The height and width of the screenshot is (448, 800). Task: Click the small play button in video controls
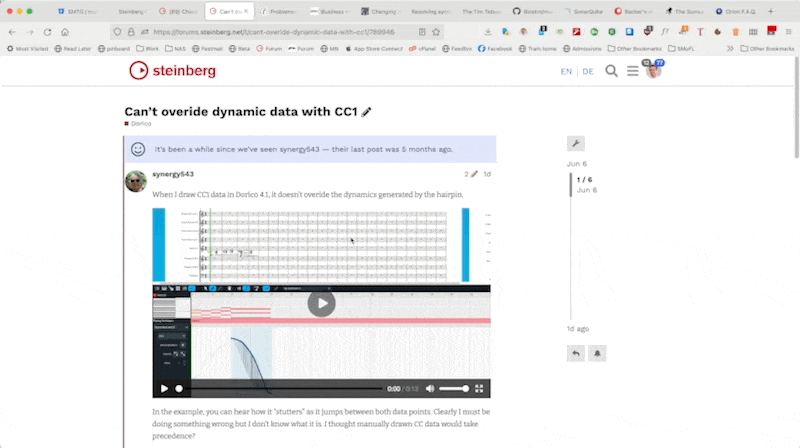(165, 388)
